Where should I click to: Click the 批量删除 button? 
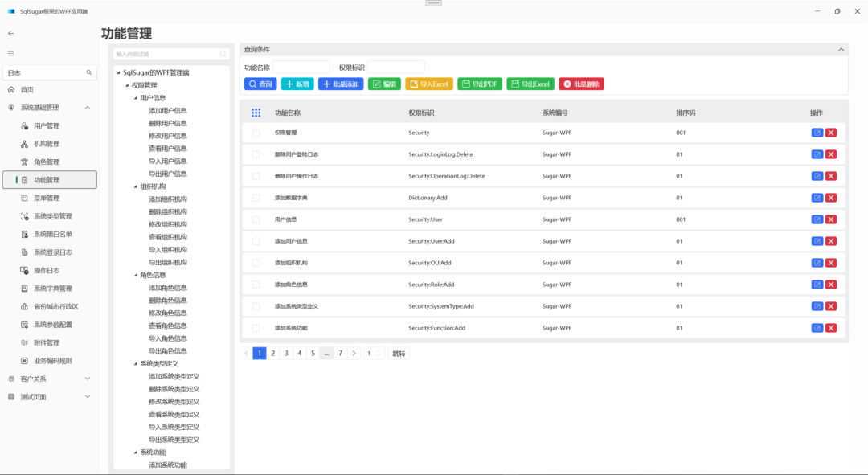[x=581, y=84]
